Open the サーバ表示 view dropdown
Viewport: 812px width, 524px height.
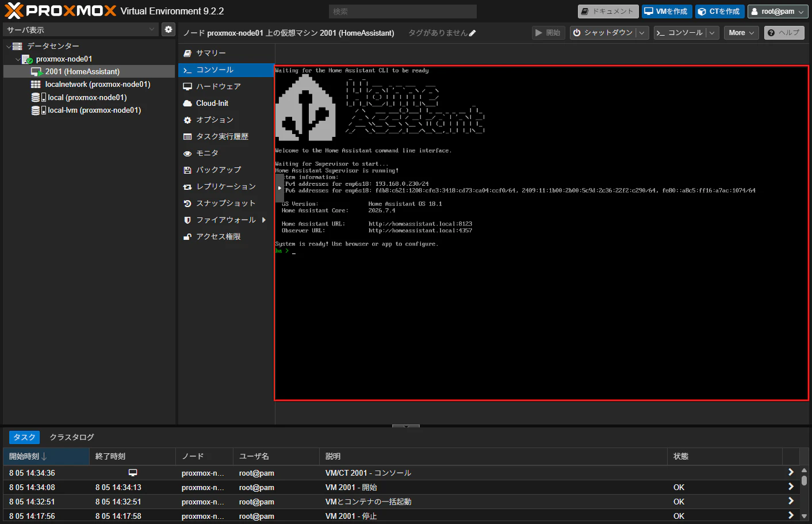click(x=81, y=29)
